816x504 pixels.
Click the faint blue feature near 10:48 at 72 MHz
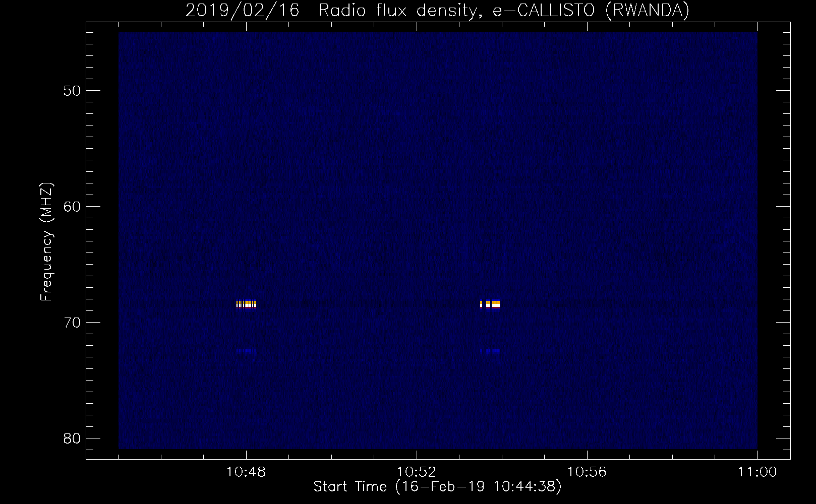[x=246, y=352]
